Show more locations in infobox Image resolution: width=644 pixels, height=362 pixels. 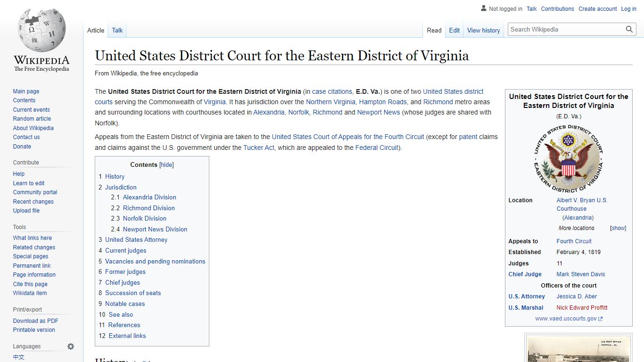[618, 228]
